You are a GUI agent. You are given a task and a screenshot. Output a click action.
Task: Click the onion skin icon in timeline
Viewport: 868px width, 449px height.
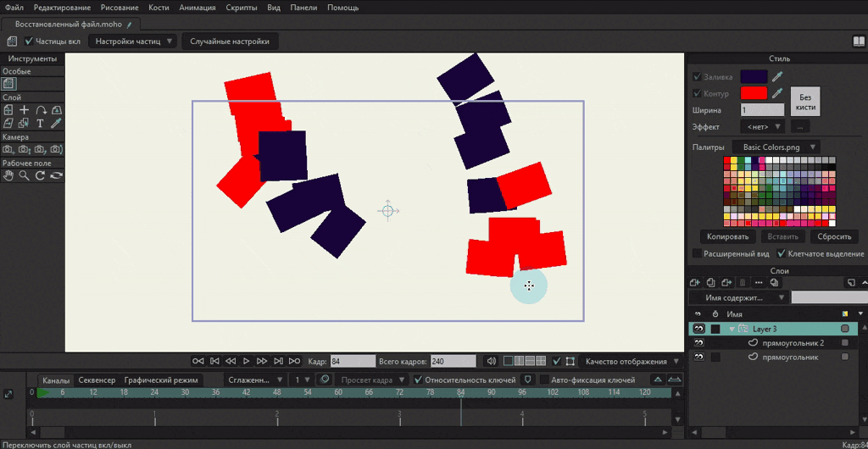point(325,380)
